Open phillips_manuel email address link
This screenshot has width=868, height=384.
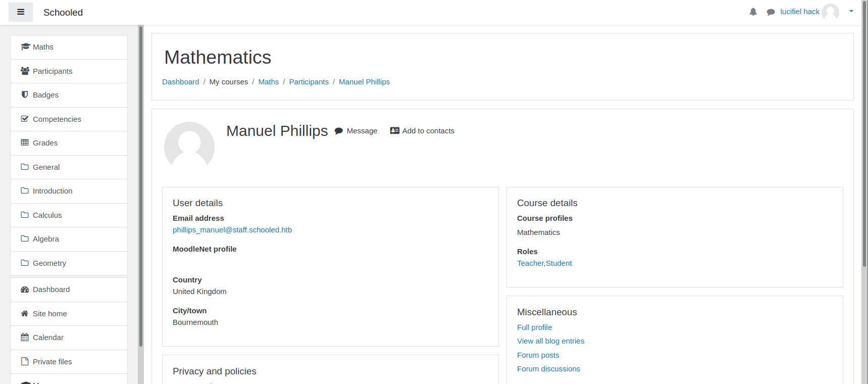pyautogui.click(x=232, y=230)
